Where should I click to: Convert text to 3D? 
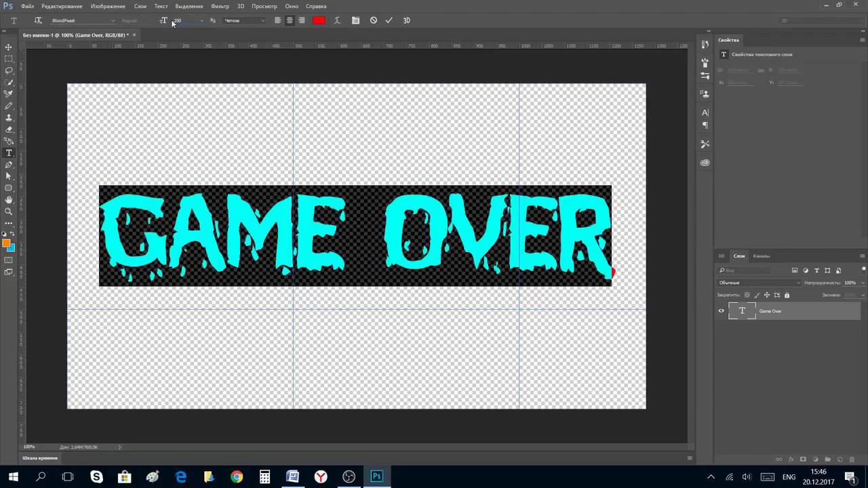[x=407, y=20]
